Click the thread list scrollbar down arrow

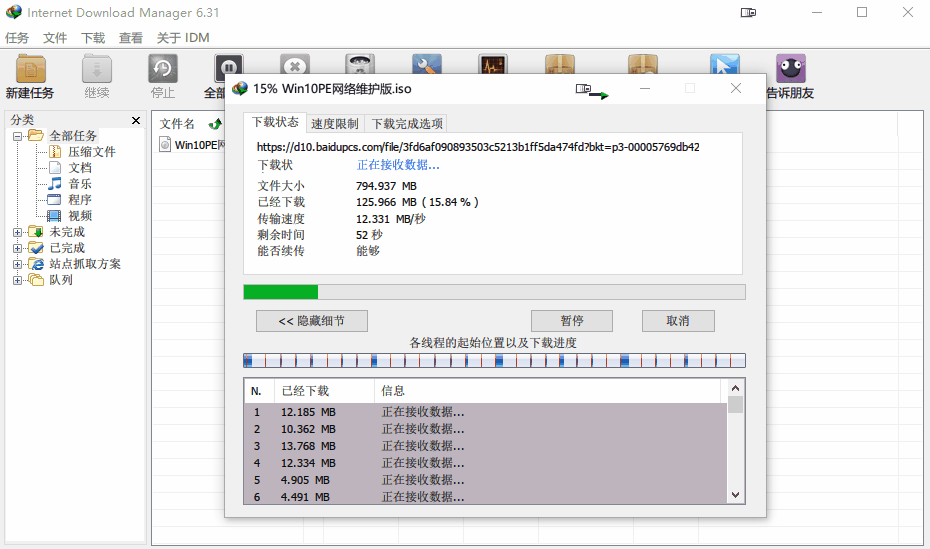pyautogui.click(x=735, y=495)
